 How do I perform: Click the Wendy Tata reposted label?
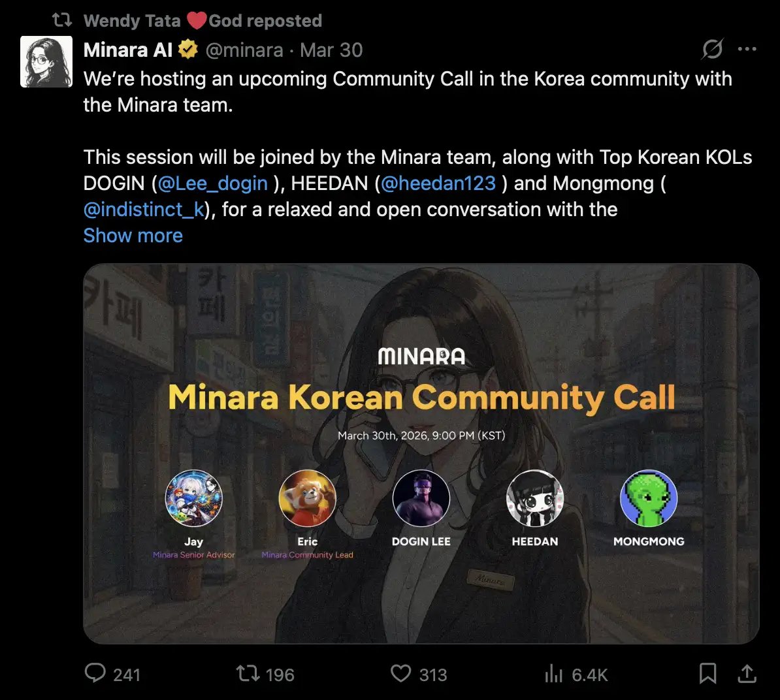click(x=203, y=21)
